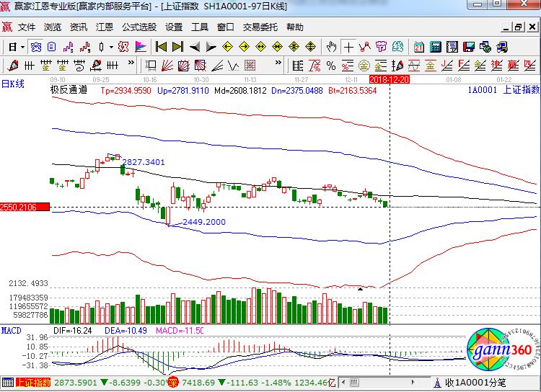Click the 上证指数 status bar label
This screenshot has height=392, width=541.
coord(32,381)
